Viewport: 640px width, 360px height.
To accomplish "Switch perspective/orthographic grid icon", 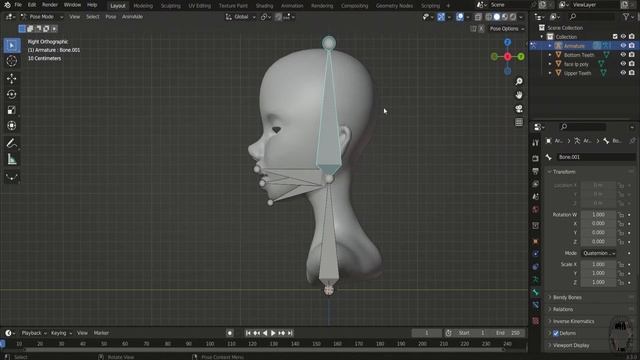I will [x=519, y=122].
